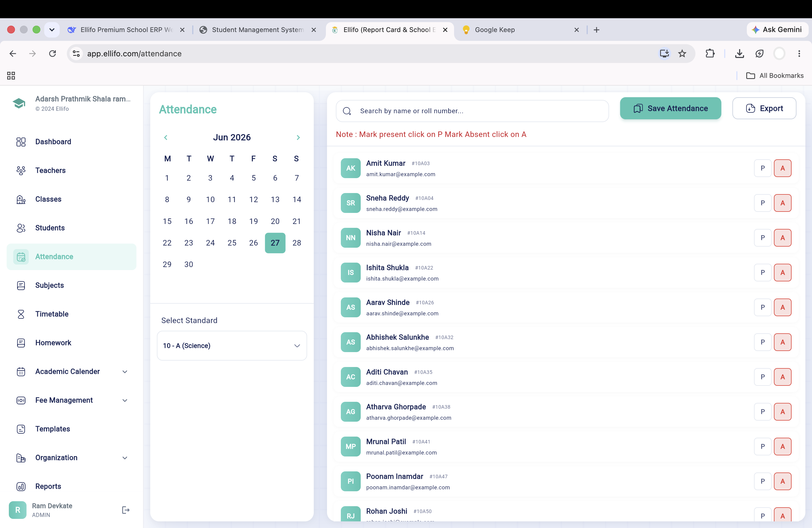Viewport: 812px width, 528px height.
Task: Expand Fee Management submenu
Action: 125,400
